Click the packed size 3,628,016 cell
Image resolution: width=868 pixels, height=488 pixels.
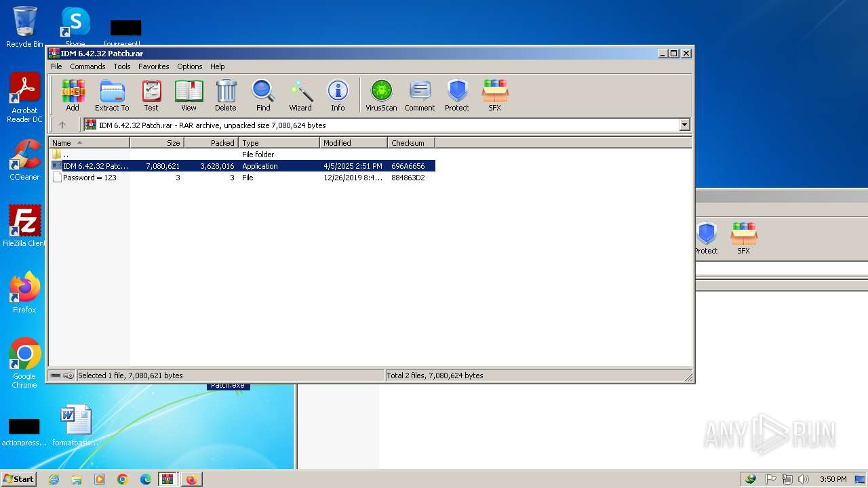pyautogui.click(x=217, y=166)
